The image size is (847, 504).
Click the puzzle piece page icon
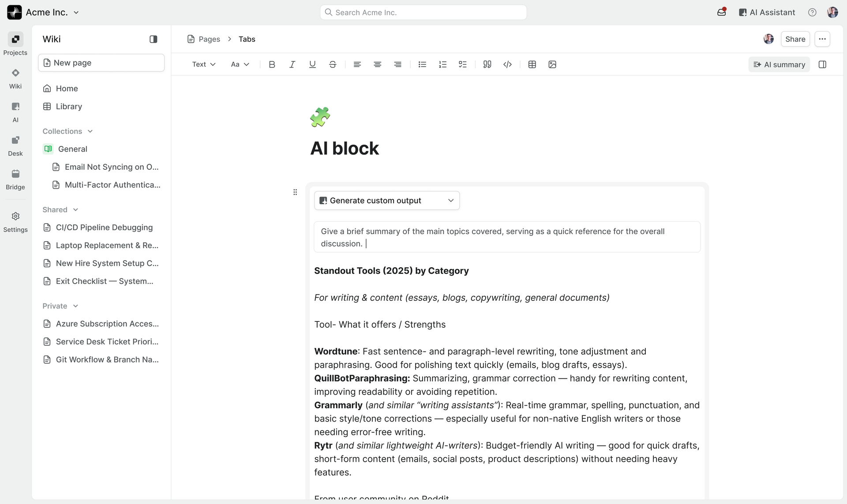click(x=320, y=117)
